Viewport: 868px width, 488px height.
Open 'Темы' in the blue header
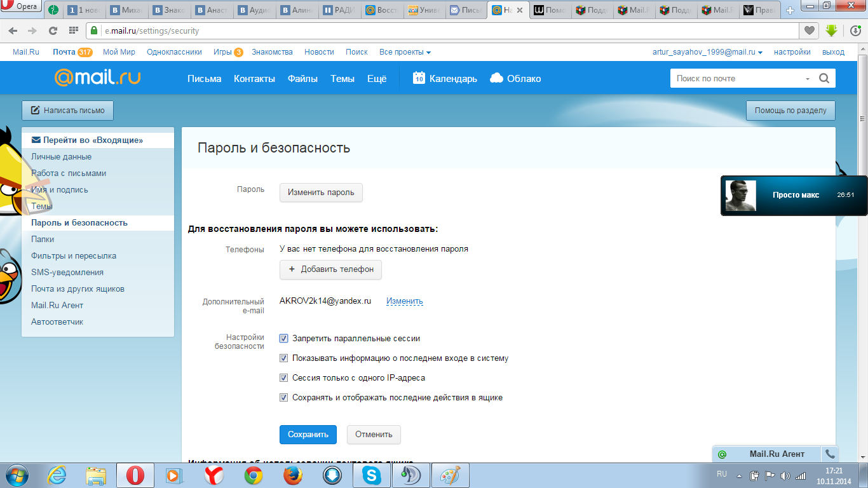[x=342, y=79]
